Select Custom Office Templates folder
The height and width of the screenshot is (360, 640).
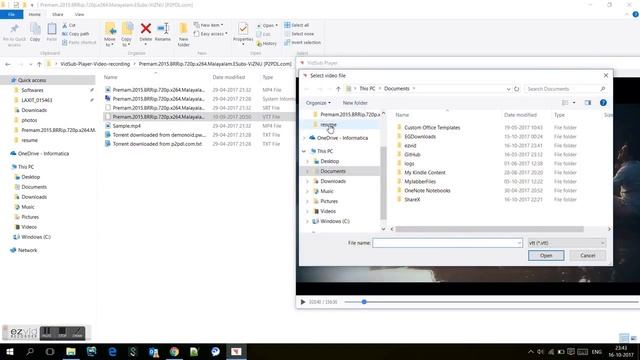click(432, 128)
